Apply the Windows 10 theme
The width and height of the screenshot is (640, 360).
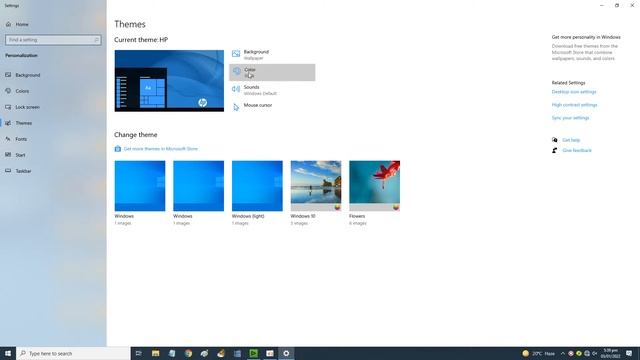point(316,186)
